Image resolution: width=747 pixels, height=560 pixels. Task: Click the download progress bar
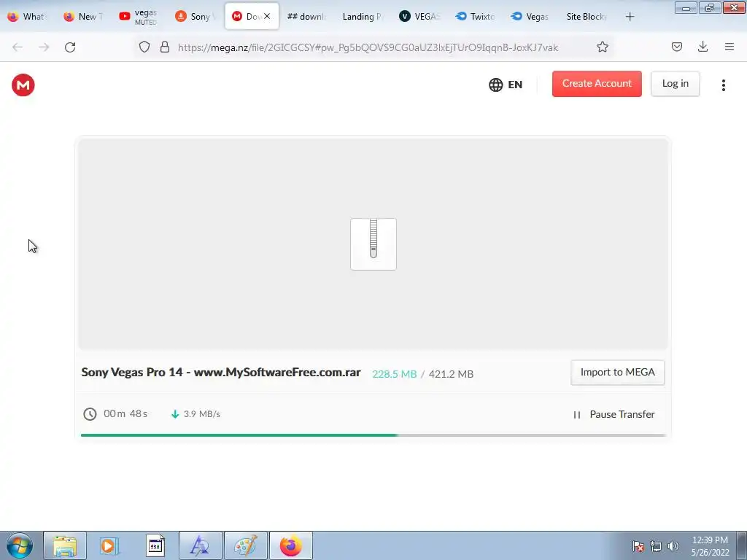[373, 435]
